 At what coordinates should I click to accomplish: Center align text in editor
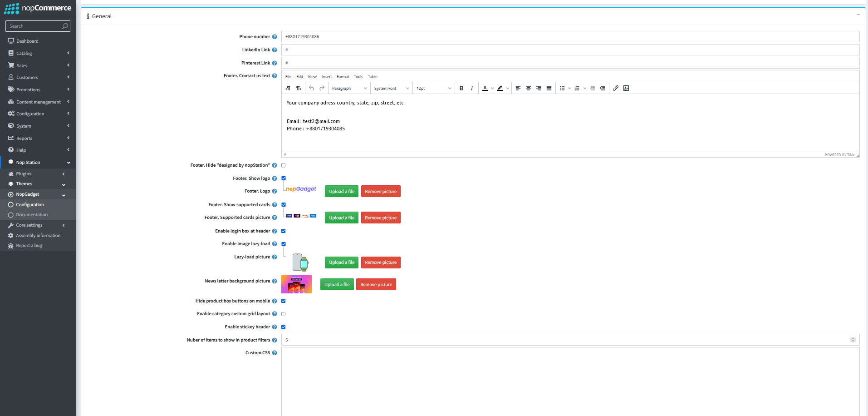[x=529, y=88]
